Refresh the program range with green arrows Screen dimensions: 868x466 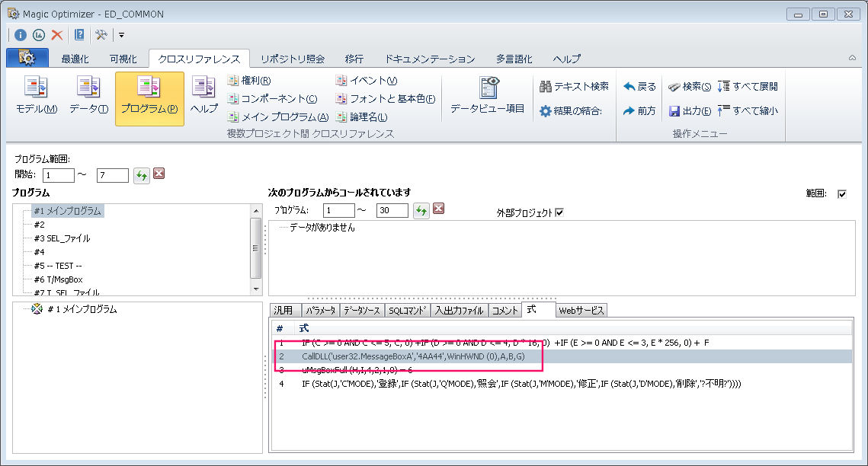coord(142,176)
